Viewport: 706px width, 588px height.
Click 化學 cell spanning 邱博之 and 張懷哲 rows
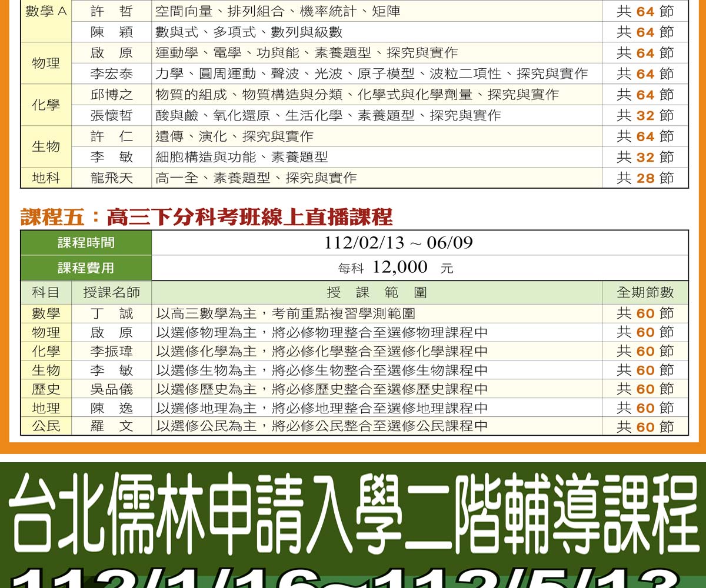pos(46,105)
